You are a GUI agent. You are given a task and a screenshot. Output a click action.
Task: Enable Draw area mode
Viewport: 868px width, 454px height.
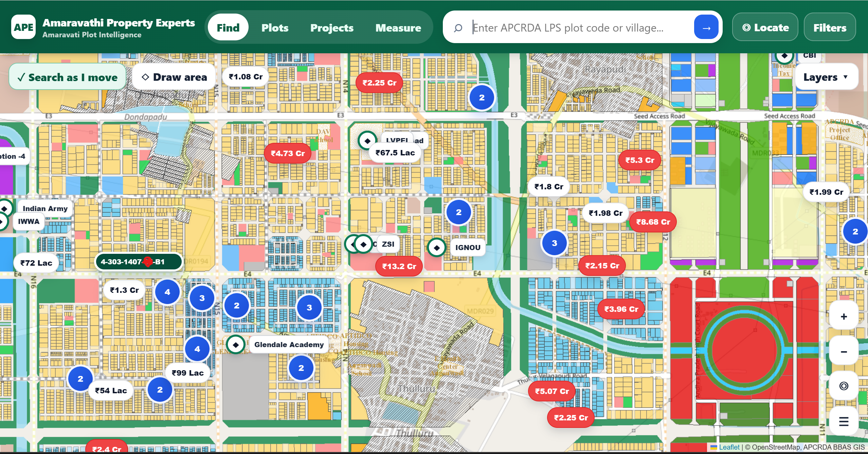pos(174,77)
